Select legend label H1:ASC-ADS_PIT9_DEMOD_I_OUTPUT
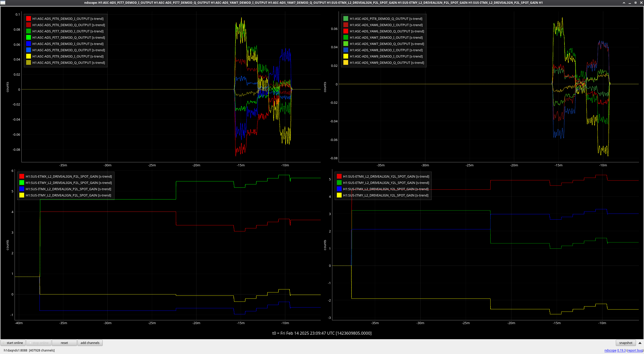Image resolution: width=644 pixels, height=354 pixels. point(68,56)
